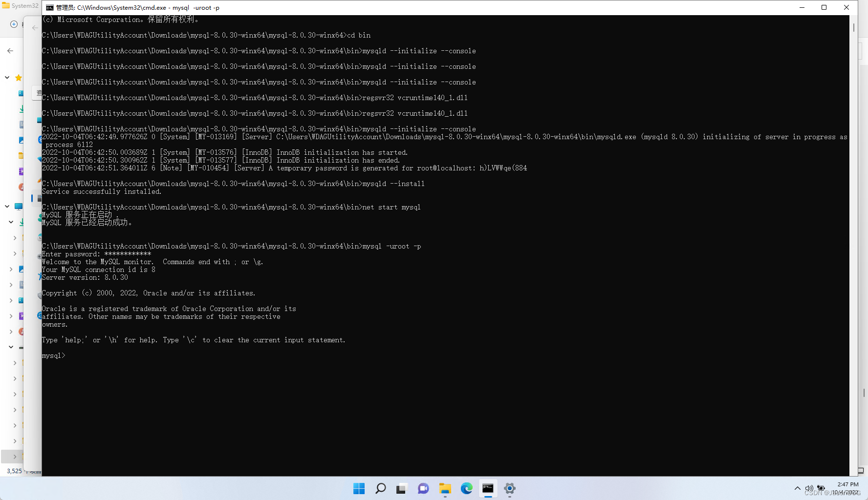The width and height of the screenshot is (868, 500).
Task: Open a new Explorer tab with the plus button
Action: tap(13, 23)
